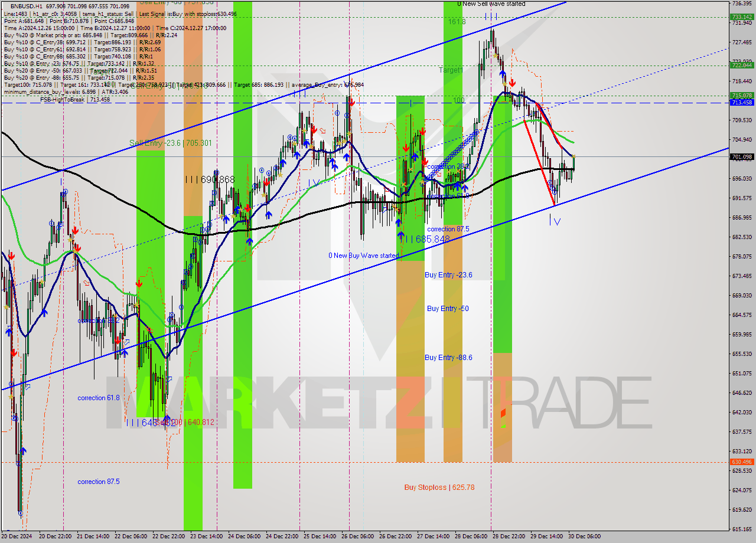
Task: Click '28 Dec 22:00' time axis label
Action: (509, 537)
